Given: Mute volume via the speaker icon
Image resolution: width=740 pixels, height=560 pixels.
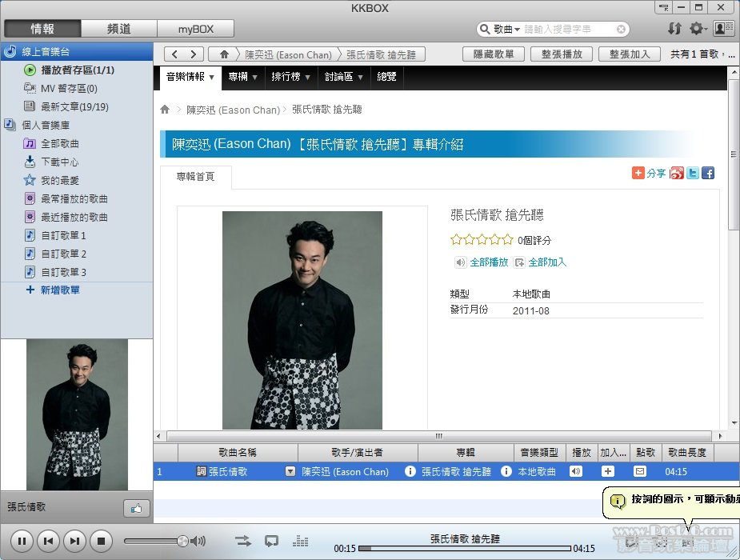Looking at the screenshot, I should tap(198, 541).
